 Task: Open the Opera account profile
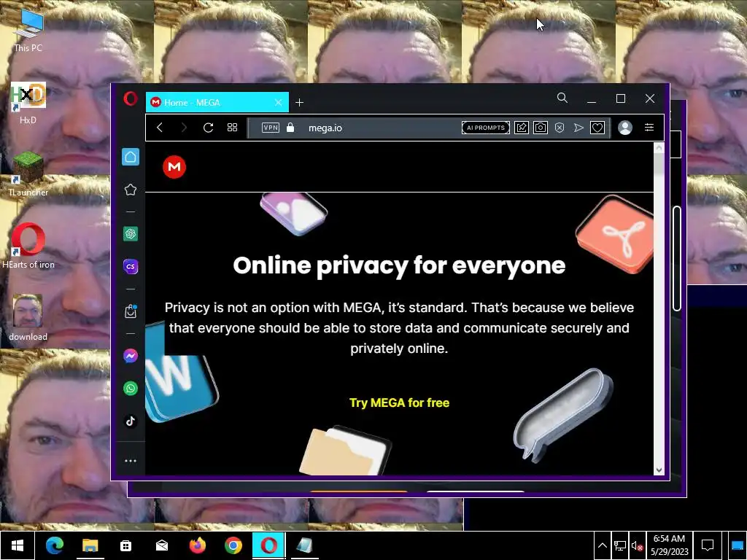pyautogui.click(x=625, y=128)
